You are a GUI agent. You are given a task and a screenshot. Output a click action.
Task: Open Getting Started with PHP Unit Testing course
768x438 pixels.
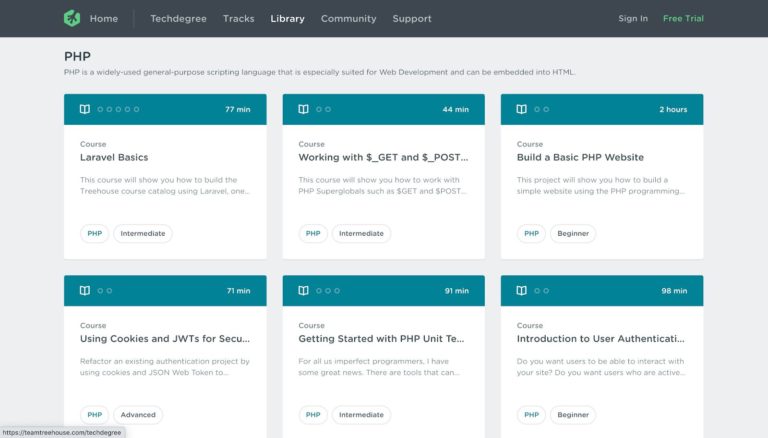pyautogui.click(x=381, y=339)
